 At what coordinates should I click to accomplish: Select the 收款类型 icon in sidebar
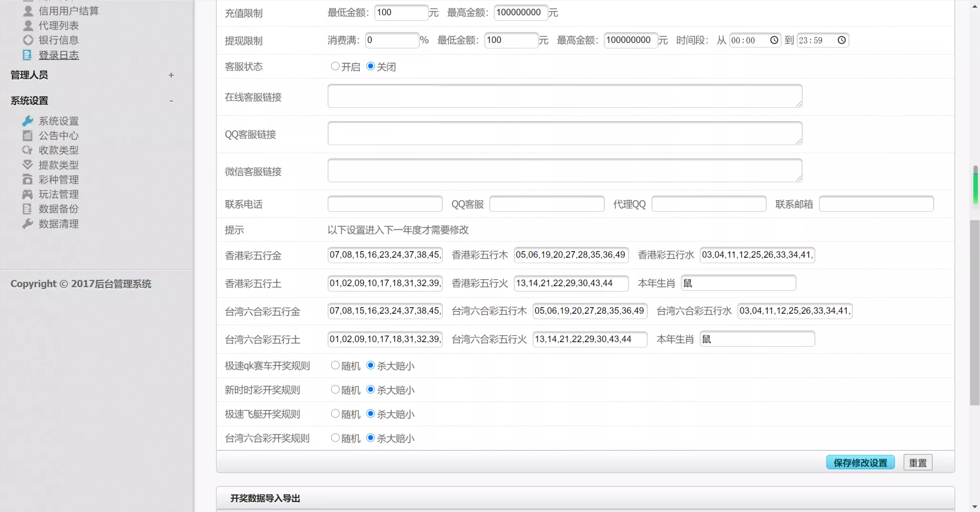tap(28, 150)
